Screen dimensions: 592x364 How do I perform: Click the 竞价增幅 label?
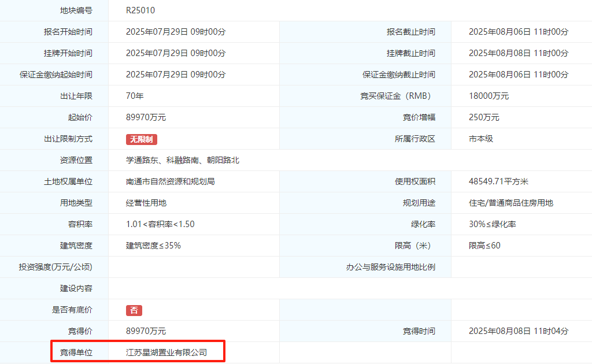click(419, 117)
